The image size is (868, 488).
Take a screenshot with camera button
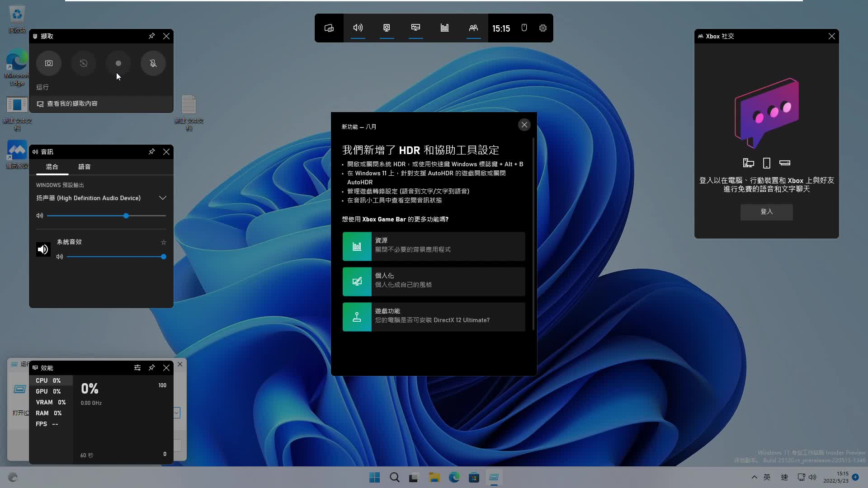(49, 63)
